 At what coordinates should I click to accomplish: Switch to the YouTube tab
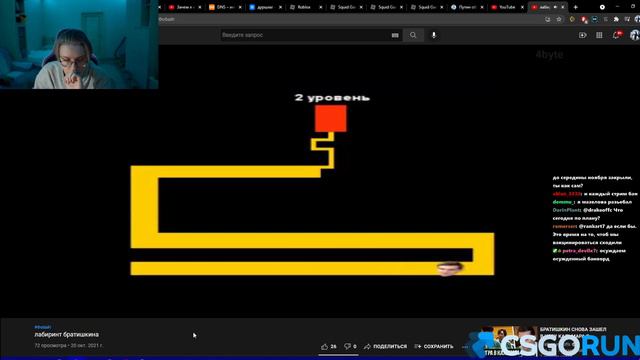click(506, 7)
